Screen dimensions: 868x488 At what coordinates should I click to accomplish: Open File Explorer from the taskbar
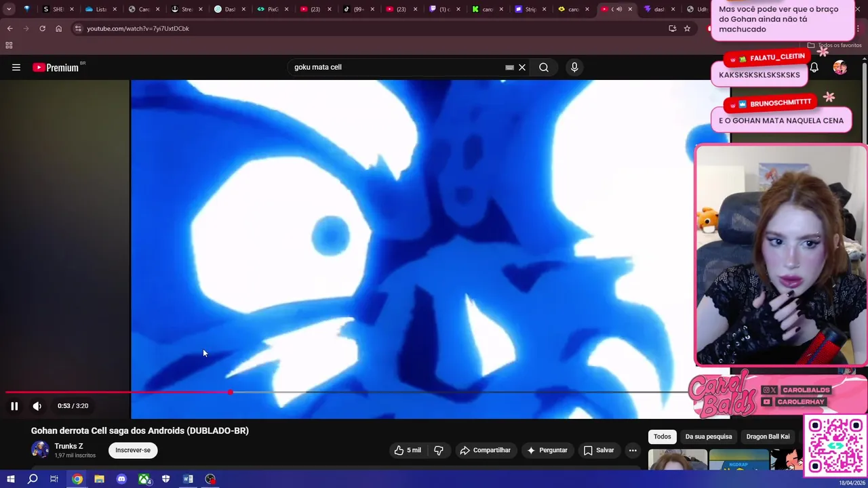coord(99,479)
